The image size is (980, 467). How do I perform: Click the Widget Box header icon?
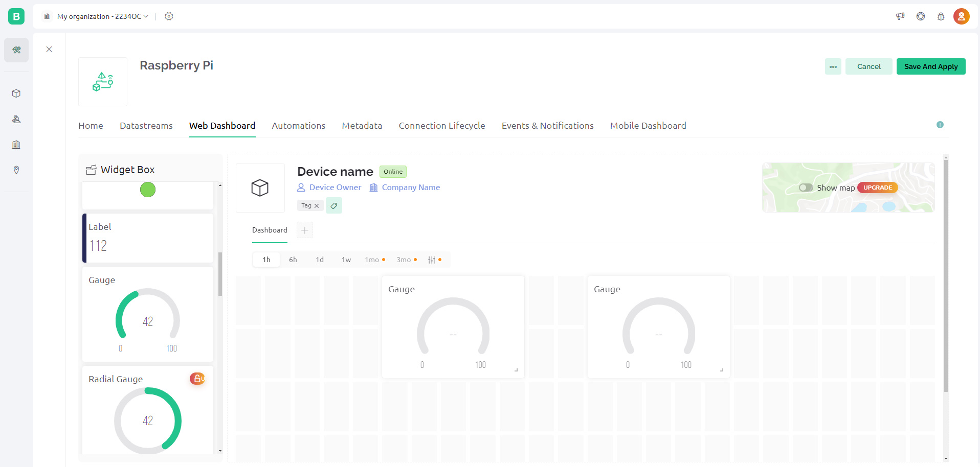[92, 170]
